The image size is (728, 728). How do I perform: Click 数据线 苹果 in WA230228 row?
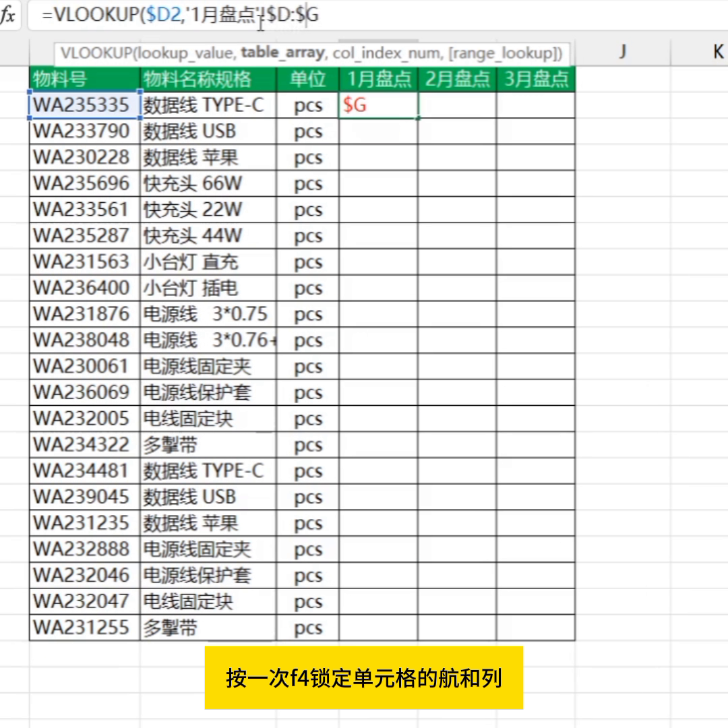(x=208, y=157)
